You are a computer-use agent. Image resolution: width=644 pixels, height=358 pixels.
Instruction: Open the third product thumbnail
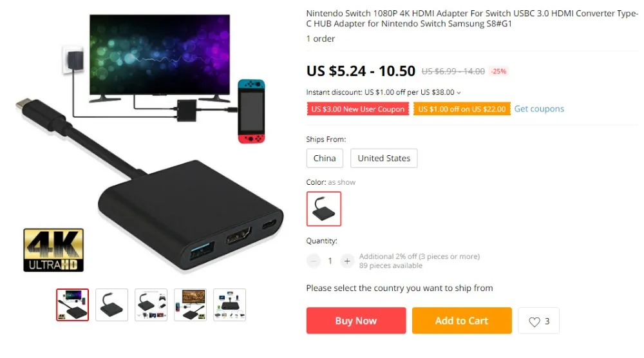pyautogui.click(x=151, y=305)
